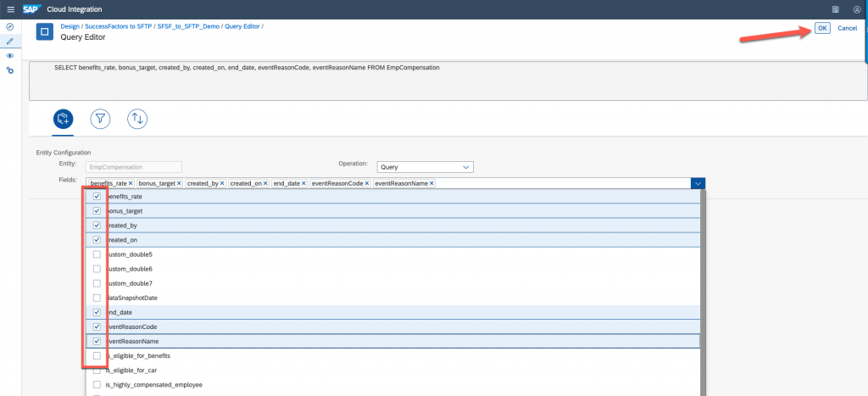The height and width of the screenshot is (396, 868).
Task: Uncheck the eventReasonCode checkbox
Action: (97, 326)
